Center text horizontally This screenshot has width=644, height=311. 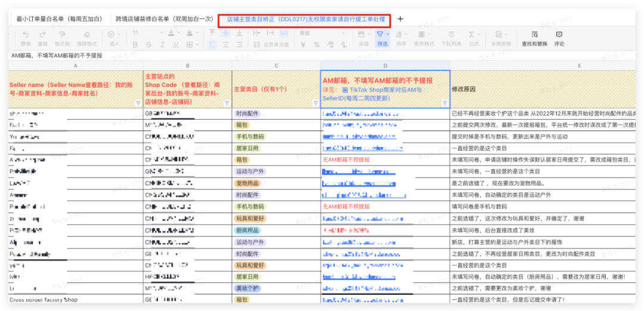click(225, 45)
